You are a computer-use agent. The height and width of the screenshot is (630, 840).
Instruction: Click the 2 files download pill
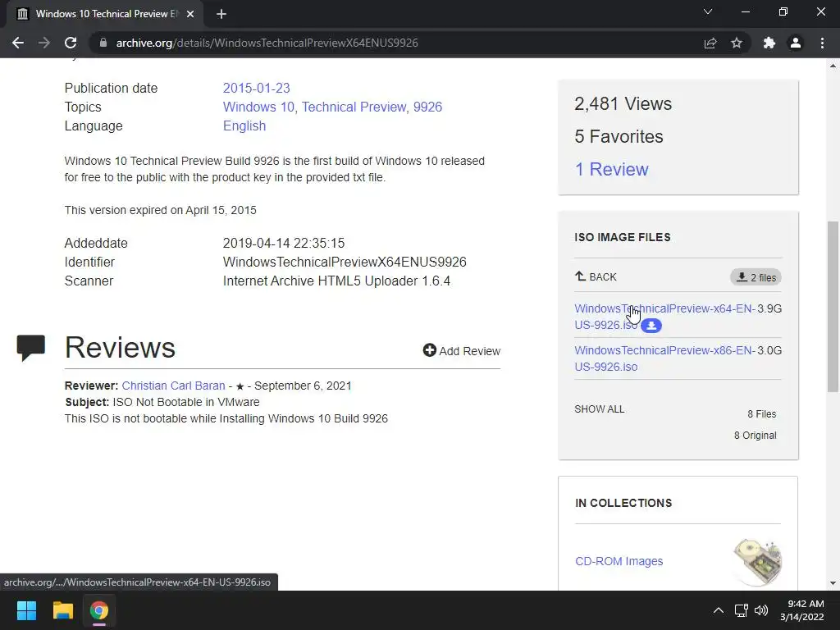tap(756, 277)
